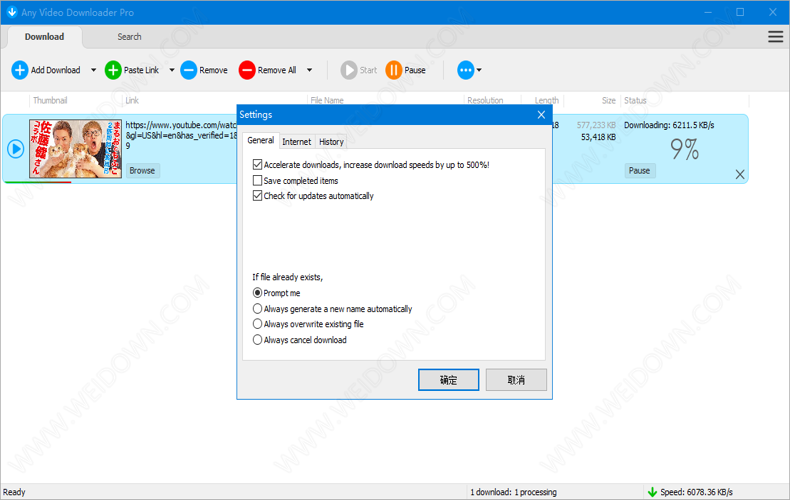Click the Thumbnail column header
This screenshot has height=500, width=790.
50,100
